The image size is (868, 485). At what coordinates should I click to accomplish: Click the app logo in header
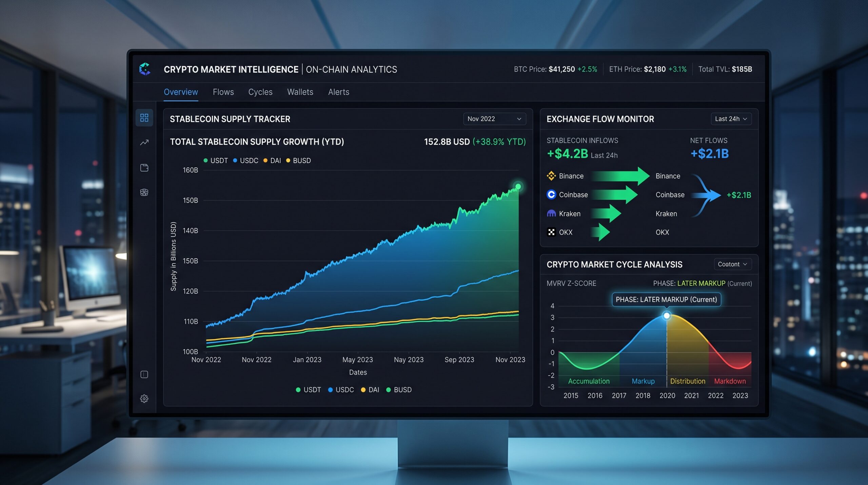(x=145, y=69)
